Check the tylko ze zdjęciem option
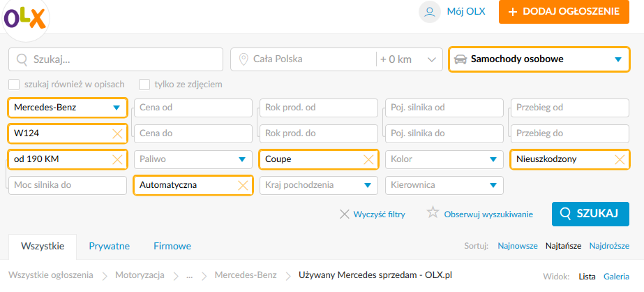This screenshot has width=644, height=292. 144,85
